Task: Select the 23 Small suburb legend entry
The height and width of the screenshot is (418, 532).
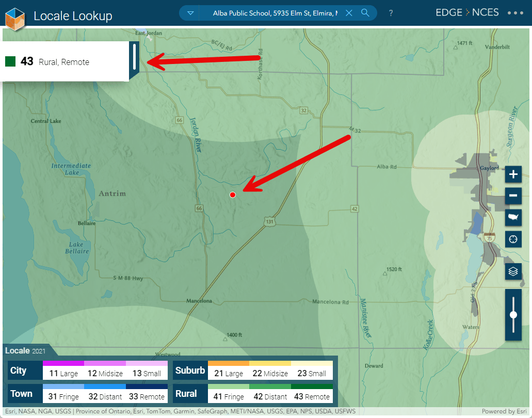Action: (x=312, y=370)
